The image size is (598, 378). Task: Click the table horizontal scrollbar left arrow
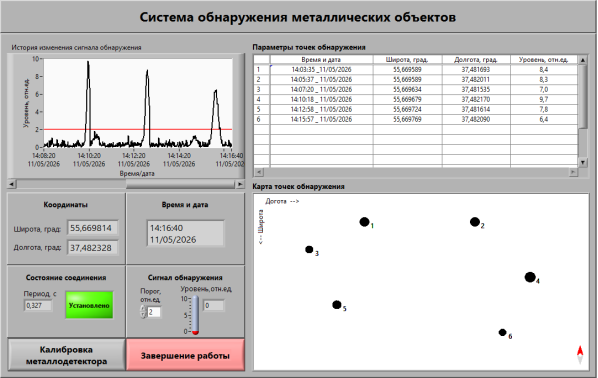[259, 172]
